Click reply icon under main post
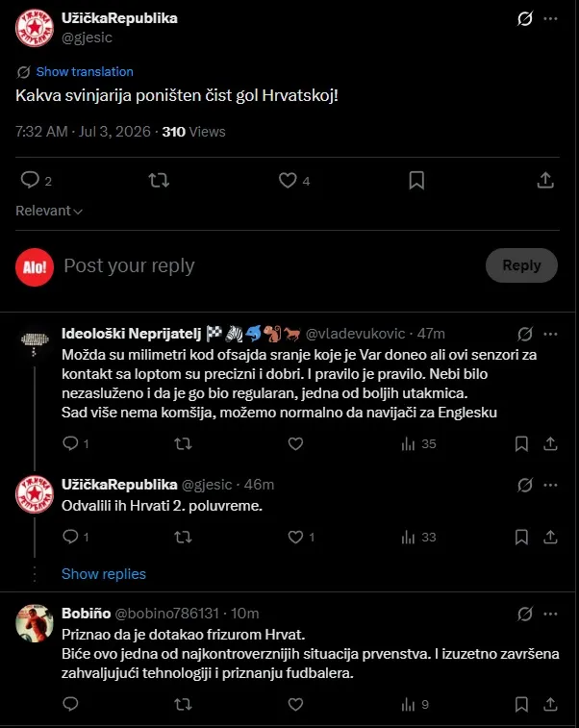This screenshot has width=579, height=728. [x=30, y=180]
